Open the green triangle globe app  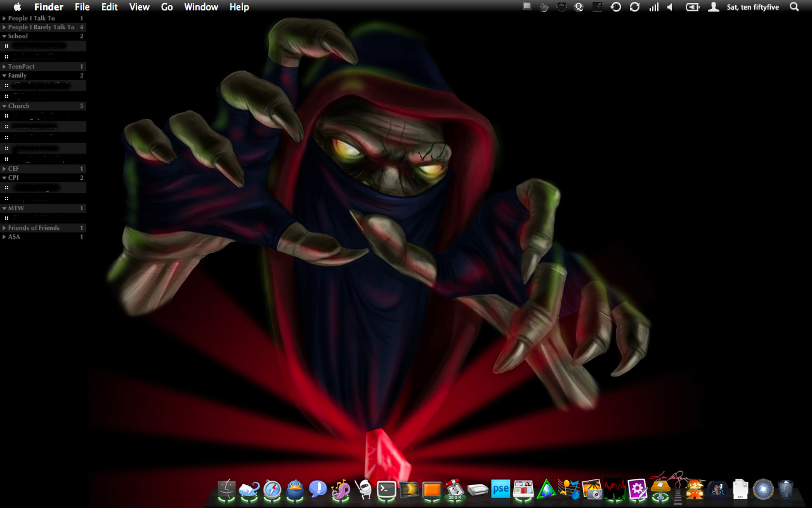(546, 490)
